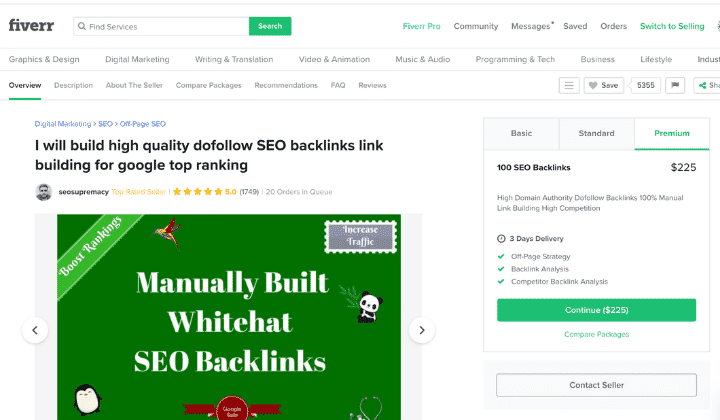
Task: Click the search magnifier icon
Action: [82, 26]
